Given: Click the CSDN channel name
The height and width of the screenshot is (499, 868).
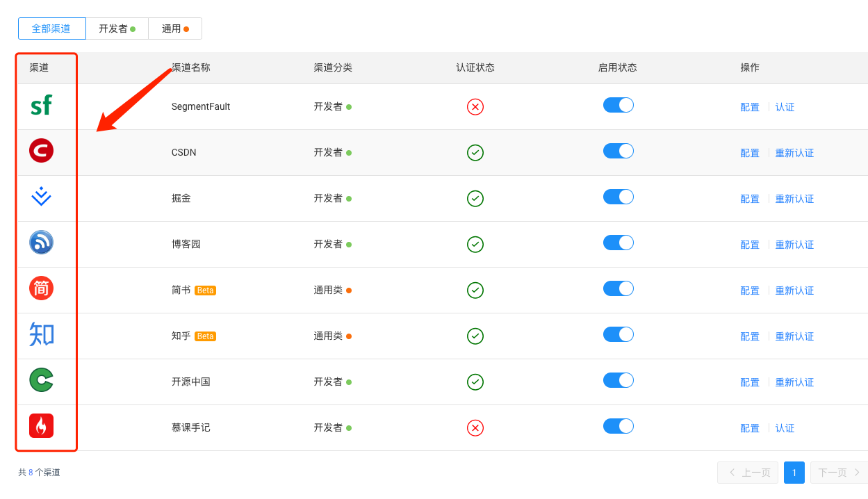Looking at the screenshot, I should pos(184,152).
